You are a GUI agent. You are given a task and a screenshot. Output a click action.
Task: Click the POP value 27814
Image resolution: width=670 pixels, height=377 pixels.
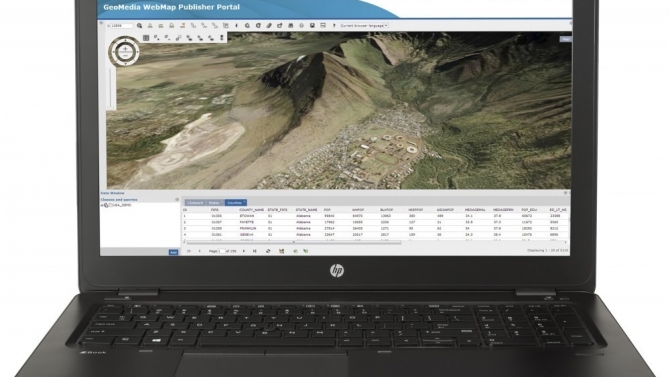(x=329, y=228)
